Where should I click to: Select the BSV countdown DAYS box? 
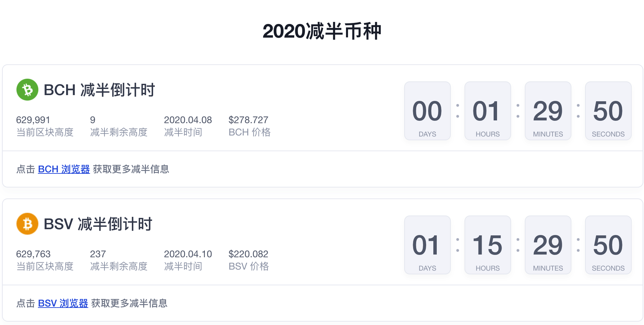point(428,245)
